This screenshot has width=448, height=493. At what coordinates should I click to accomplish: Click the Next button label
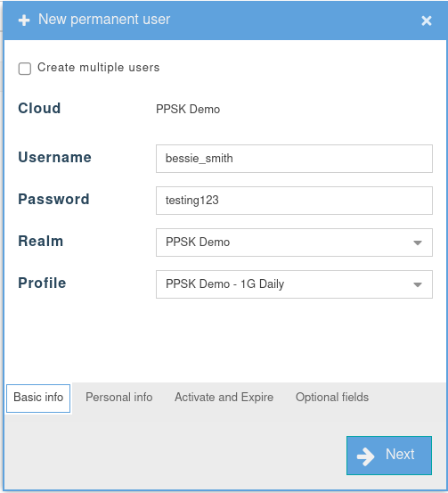point(400,455)
